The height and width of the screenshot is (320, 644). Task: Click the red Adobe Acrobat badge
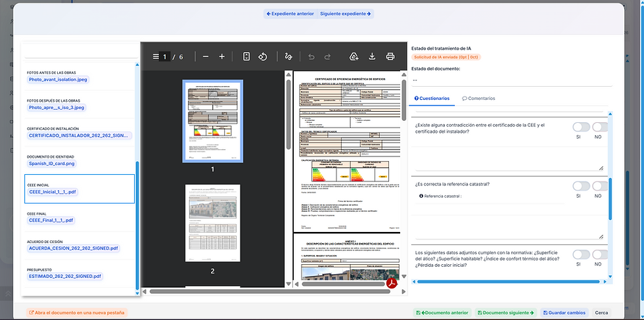(x=392, y=283)
